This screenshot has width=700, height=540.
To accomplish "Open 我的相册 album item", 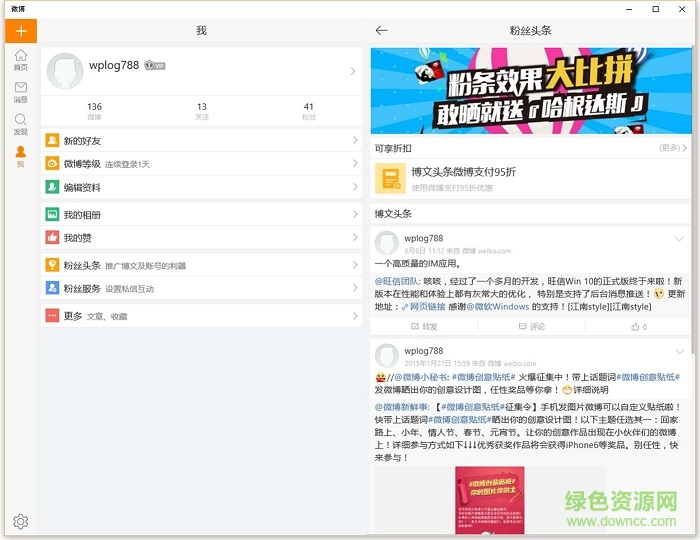I will pyautogui.click(x=200, y=215).
